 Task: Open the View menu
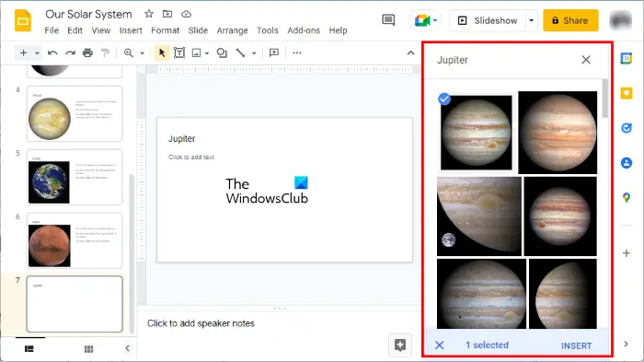pyautogui.click(x=100, y=30)
